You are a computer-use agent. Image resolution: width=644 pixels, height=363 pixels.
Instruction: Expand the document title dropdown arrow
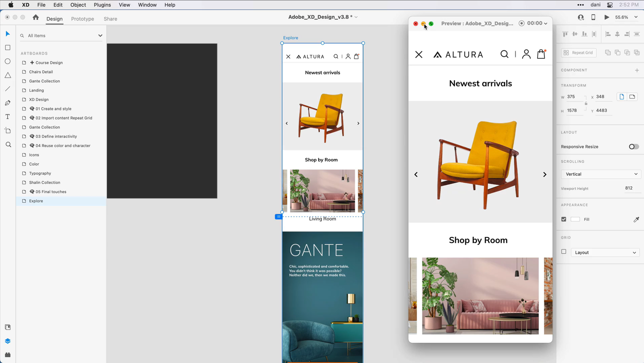pyautogui.click(x=356, y=17)
